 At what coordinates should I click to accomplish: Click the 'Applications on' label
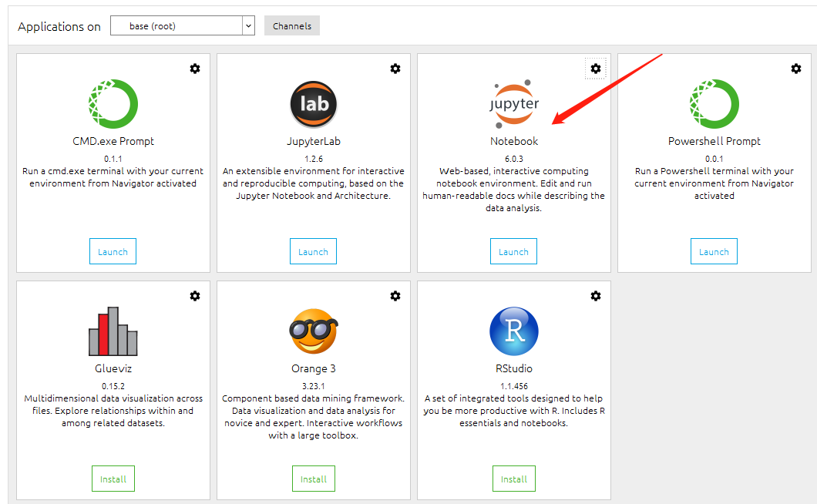tap(59, 26)
